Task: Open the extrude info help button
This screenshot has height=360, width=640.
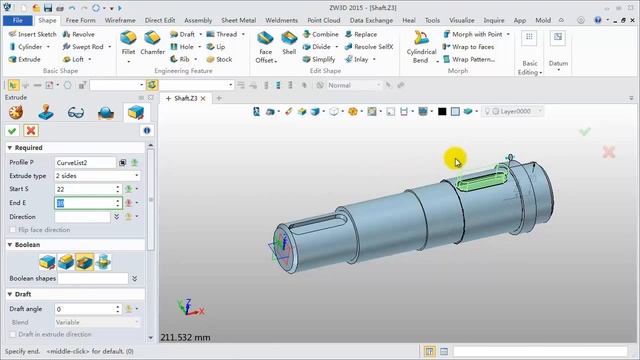Action: tap(147, 131)
